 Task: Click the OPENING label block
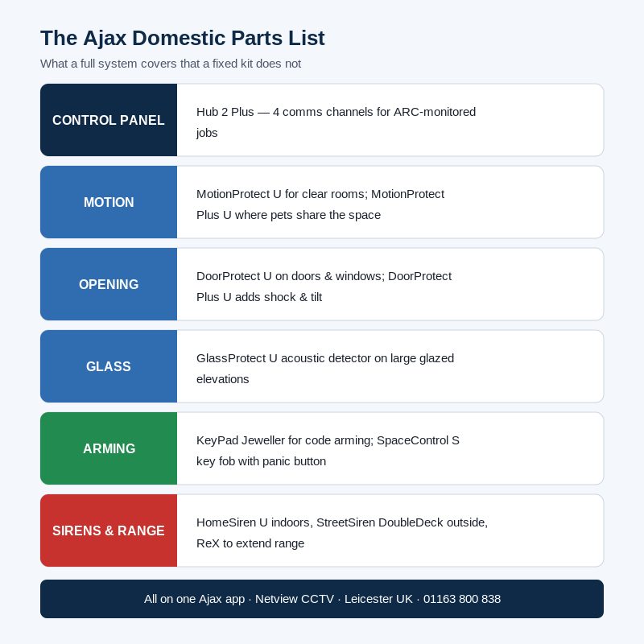click(x=109, y=284)
